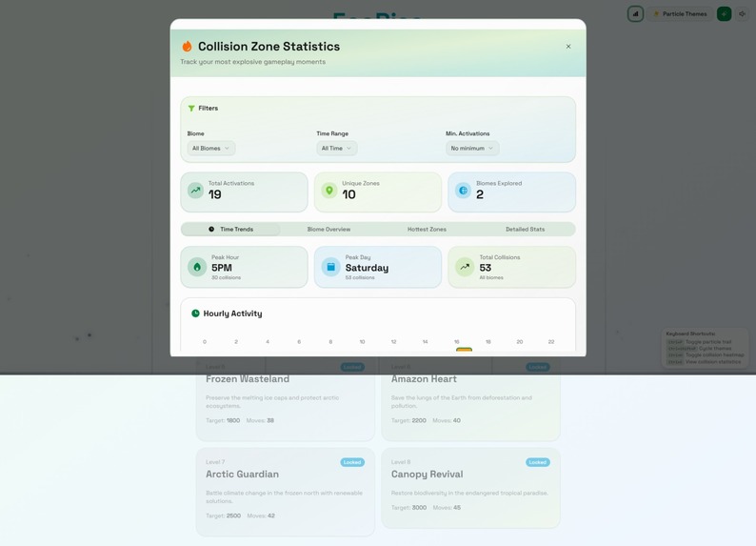Click the Unique Zones value 10
The image size is (756, 546).
(349, 194)
